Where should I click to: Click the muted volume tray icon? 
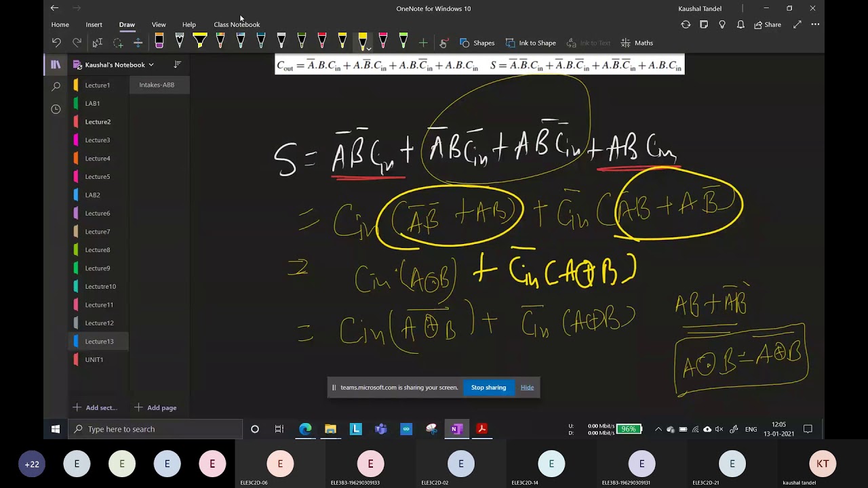(719, 429)
